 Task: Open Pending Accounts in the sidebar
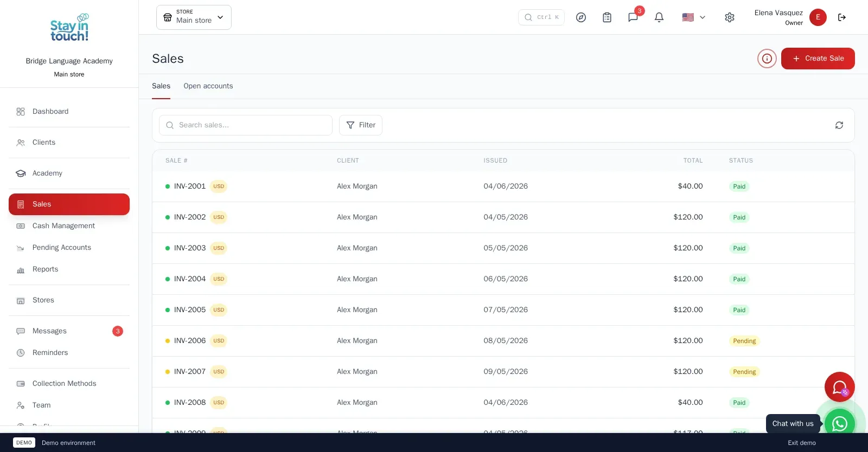pyautogui.click(x=69, y=248)
